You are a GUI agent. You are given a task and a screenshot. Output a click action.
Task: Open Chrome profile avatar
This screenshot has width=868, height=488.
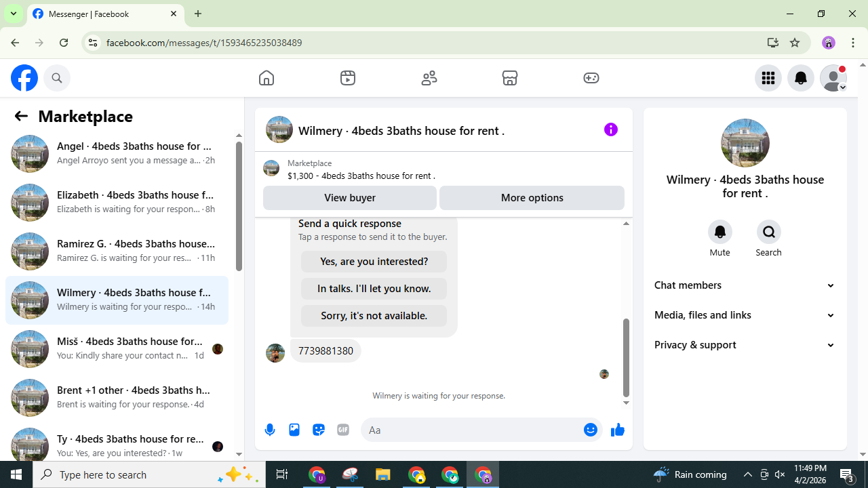coord(829,43)
